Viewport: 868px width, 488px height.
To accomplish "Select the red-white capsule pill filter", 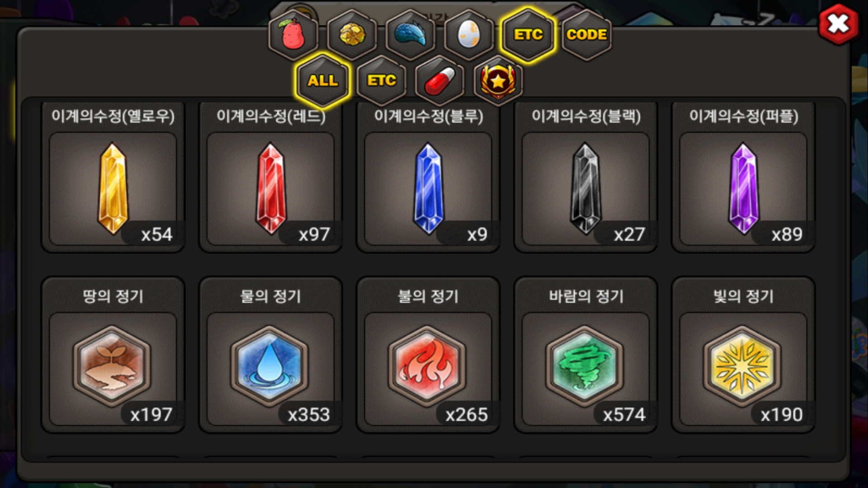I will pyautogui.click(x=440, y=81).
